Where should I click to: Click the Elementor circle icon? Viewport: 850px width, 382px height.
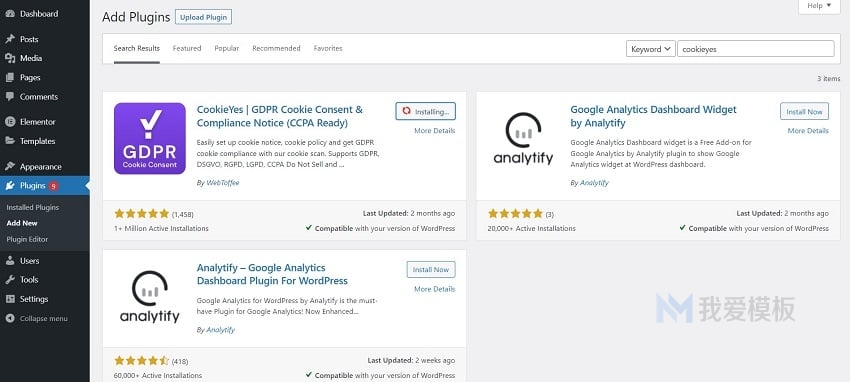[10, 122]
